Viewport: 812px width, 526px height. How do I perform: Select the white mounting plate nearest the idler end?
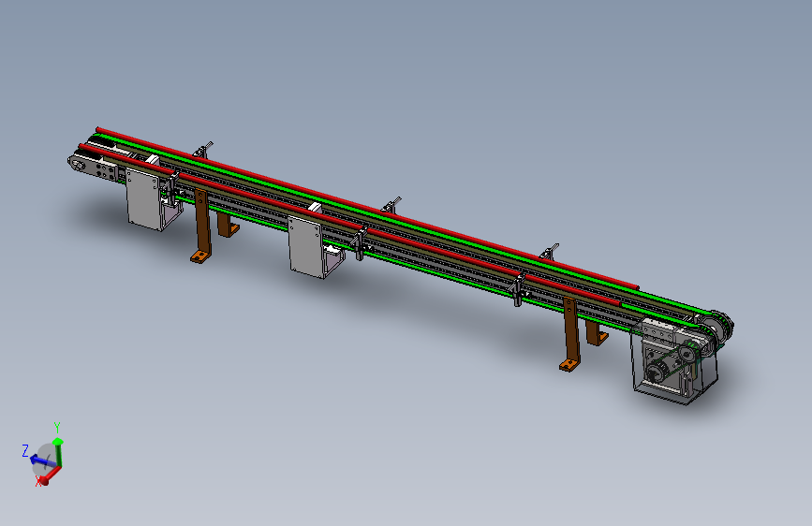[144, 199]
